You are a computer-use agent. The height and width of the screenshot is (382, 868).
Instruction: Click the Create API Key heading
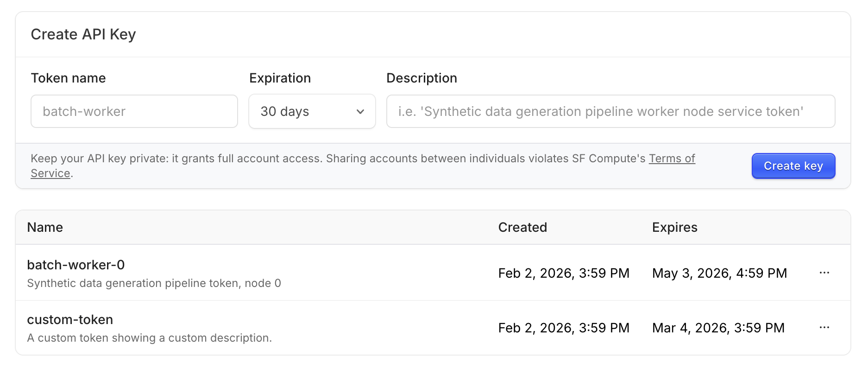83,35
